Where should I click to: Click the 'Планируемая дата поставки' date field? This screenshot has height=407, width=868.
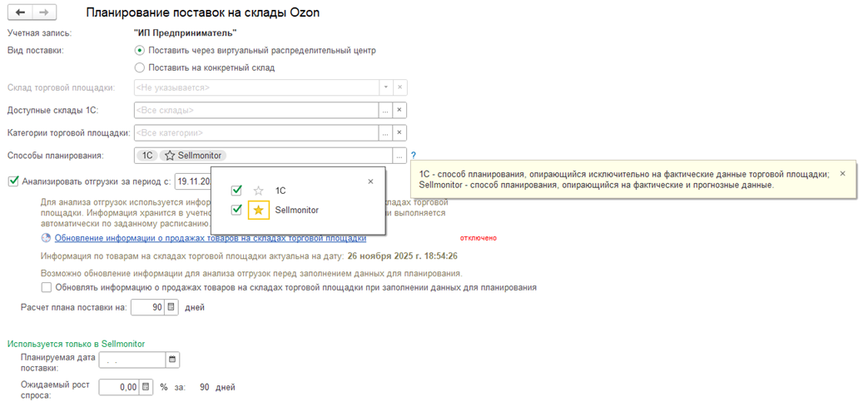(x=131, y=360)
